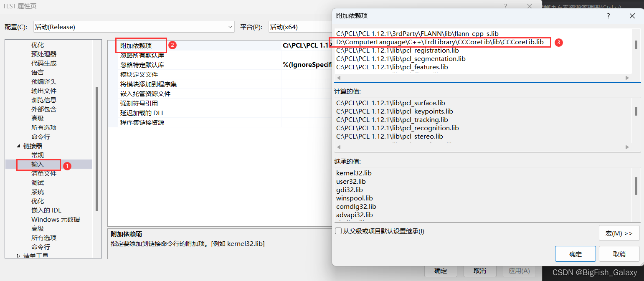Click 取消 in the 附加依赖项 dialog
This screenshot has height=281, width=644.
(619, 253)
